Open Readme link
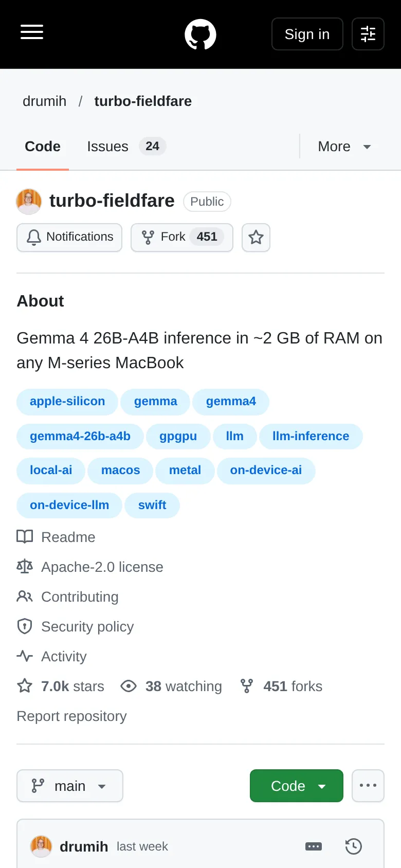Viewport: 401px width, 868px height. pyautogui.click(x=57, y=537)
